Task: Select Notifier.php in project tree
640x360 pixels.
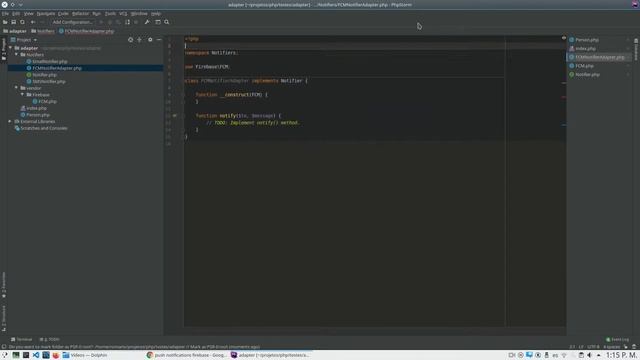Action: click(42, 75)
